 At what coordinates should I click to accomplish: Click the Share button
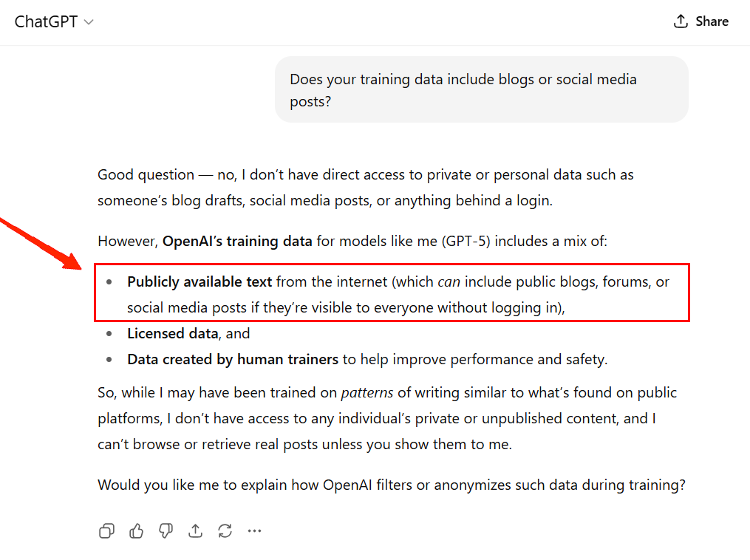pos(700,21)
